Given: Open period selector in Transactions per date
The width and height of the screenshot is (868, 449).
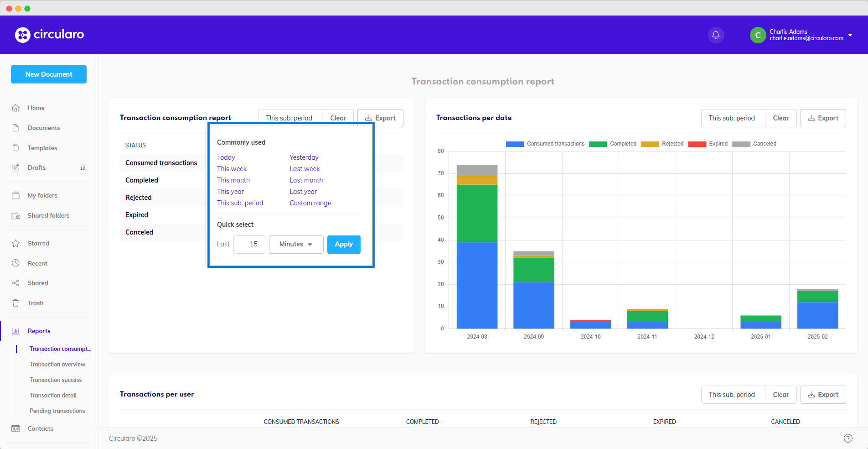Looking at the screenshot, I should click(x=731, y=118).
